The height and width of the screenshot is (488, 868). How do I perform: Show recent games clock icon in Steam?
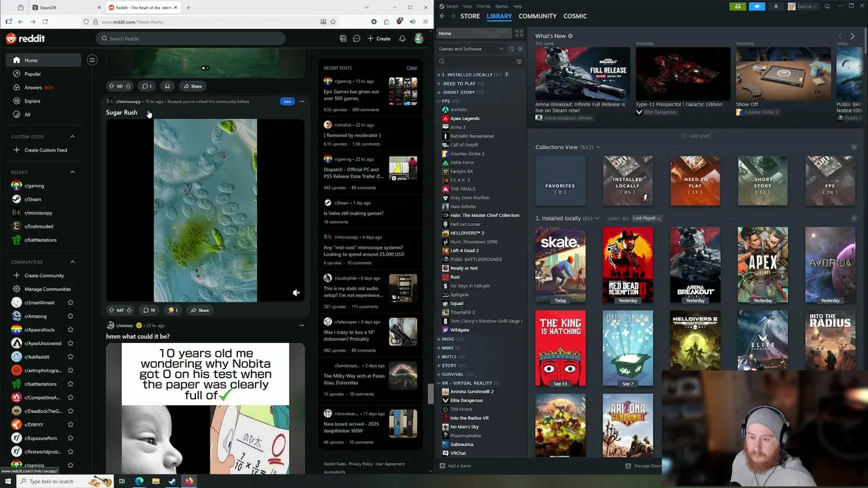512,49
